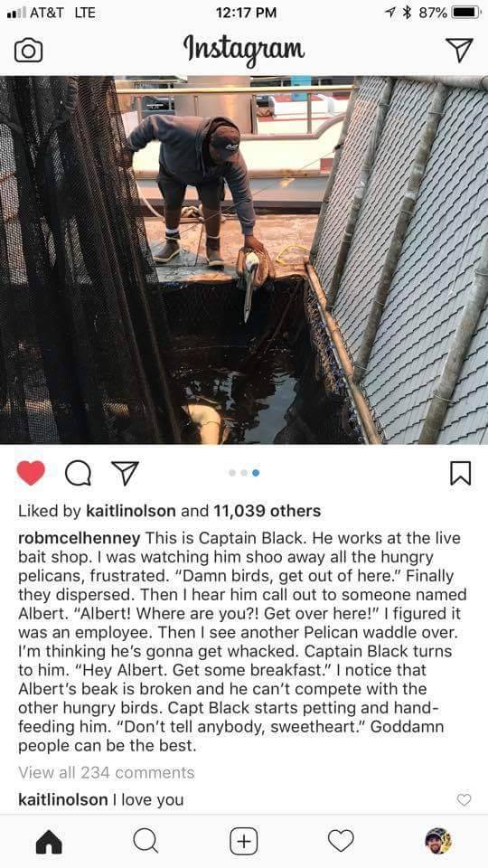Tap the Instagram logo in the header
This screenshot has width=488, height=868.
tap(243, 50)
